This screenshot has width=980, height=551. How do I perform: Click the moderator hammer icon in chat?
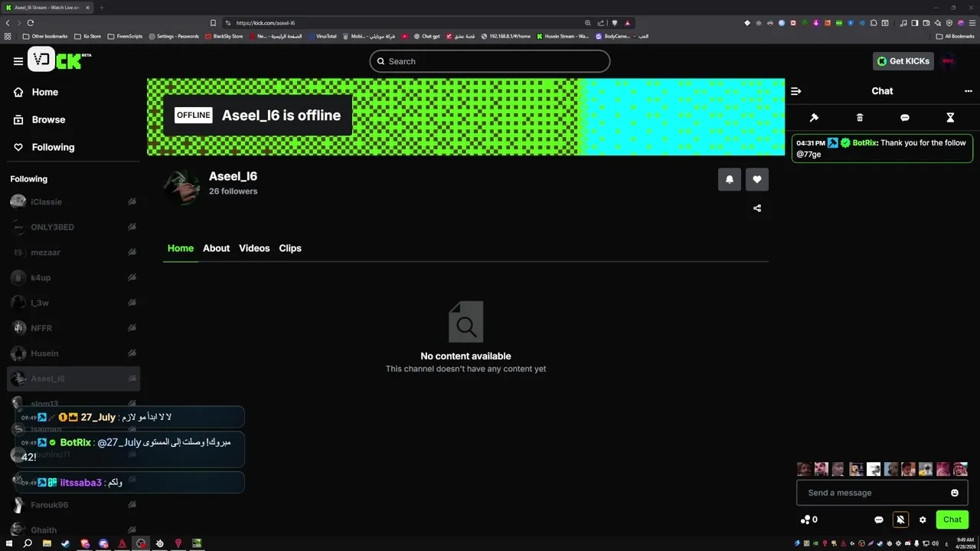(814, 118)
